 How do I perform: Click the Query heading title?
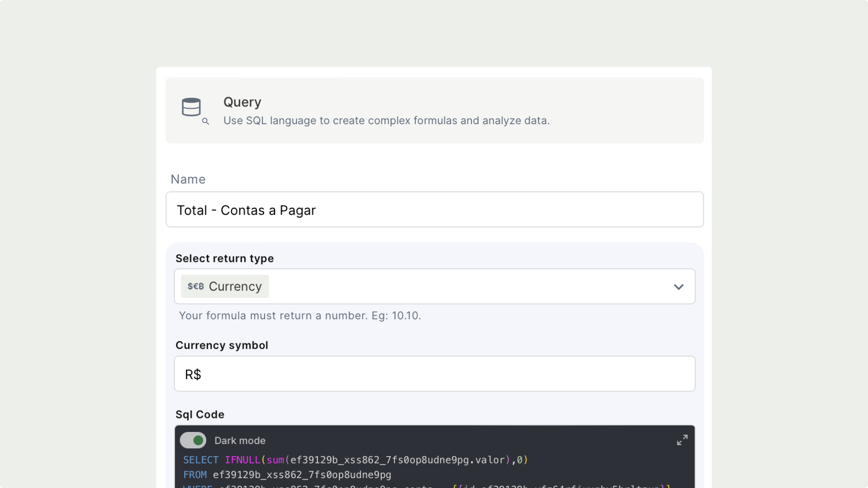[x=242, y=102]
